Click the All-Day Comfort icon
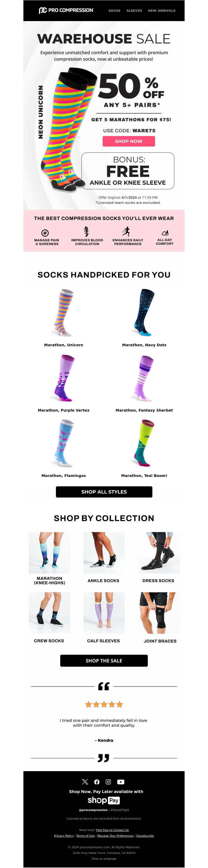Viewport: 208px width, 868px height. pyautogui.click(x=165, y=233)
